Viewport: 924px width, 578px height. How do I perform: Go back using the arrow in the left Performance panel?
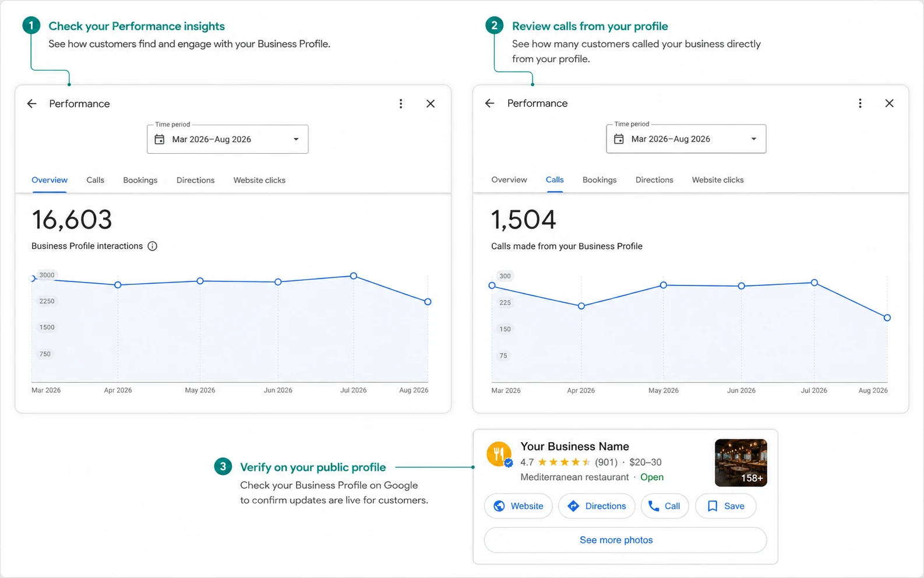pyautogui.click(x=32, y=104)
